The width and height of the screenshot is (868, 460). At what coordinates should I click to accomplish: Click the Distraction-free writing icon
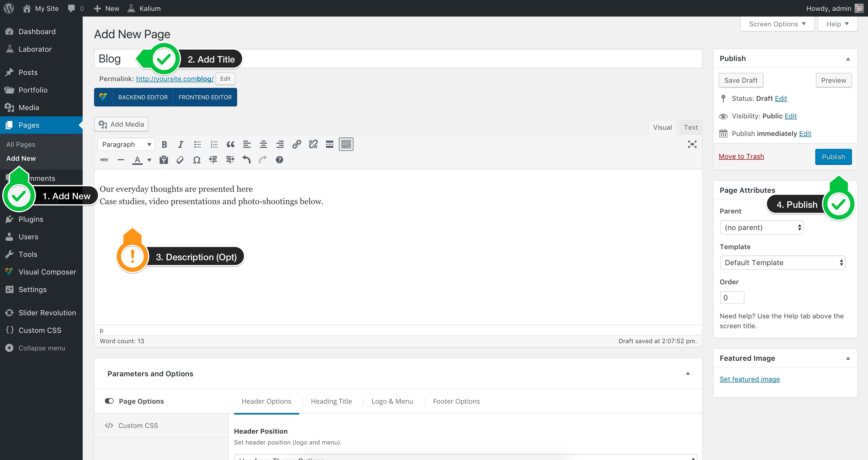click(x=692, y=144)
